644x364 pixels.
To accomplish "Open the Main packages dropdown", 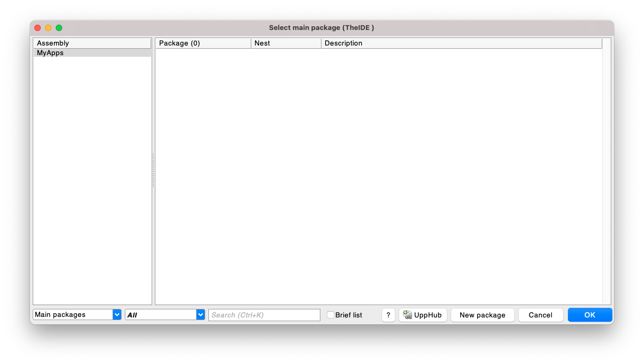I will [x=77, y=315].
